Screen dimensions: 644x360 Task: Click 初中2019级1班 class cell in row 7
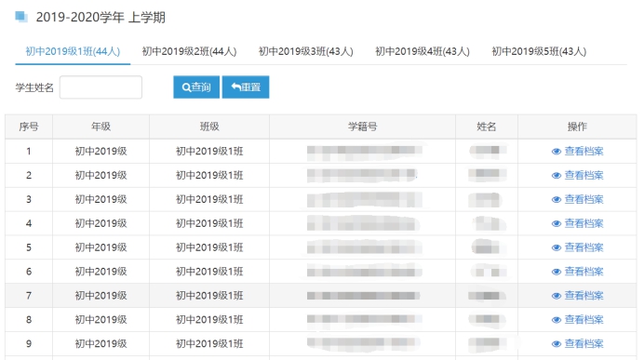point(209,296)
